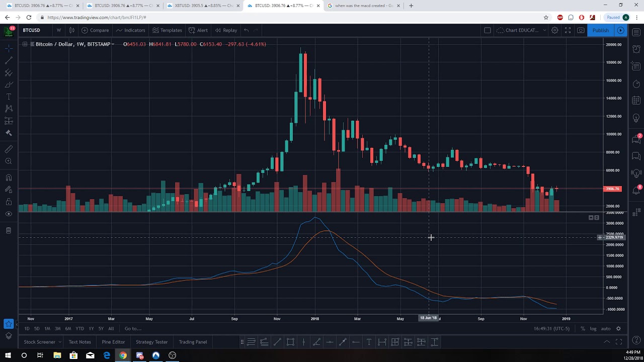Toggle lock all drawing tools
This screenshot has height=362, width=644.
pyautogui.click(x=9, y=202)
